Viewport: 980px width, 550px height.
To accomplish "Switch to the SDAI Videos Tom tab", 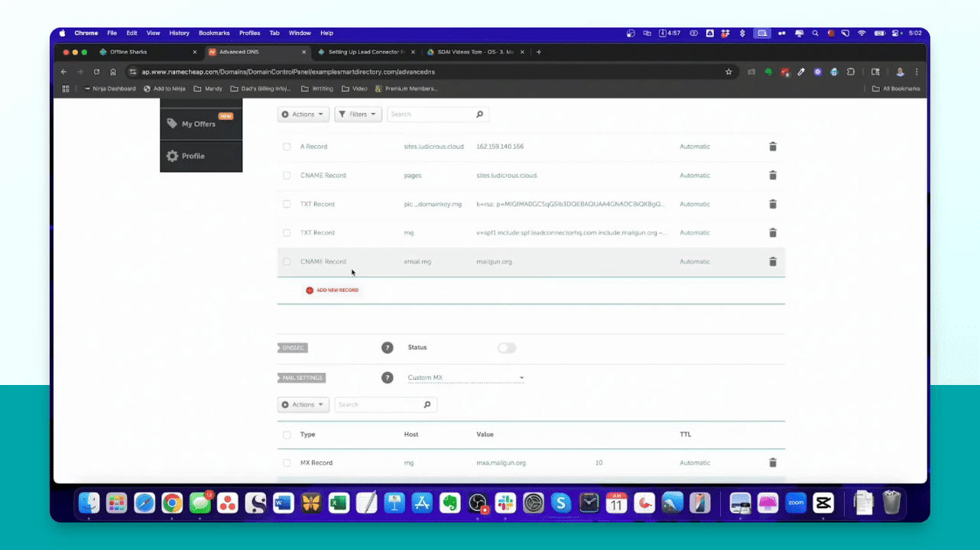I will pyautogui.click(x=475, y=52).
